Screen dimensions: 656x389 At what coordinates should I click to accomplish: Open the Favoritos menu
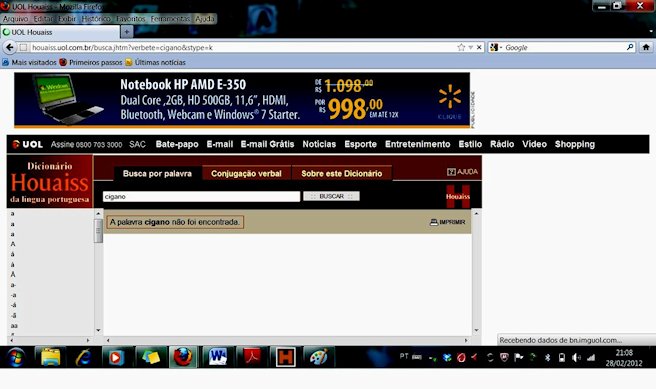coord(131,19)
